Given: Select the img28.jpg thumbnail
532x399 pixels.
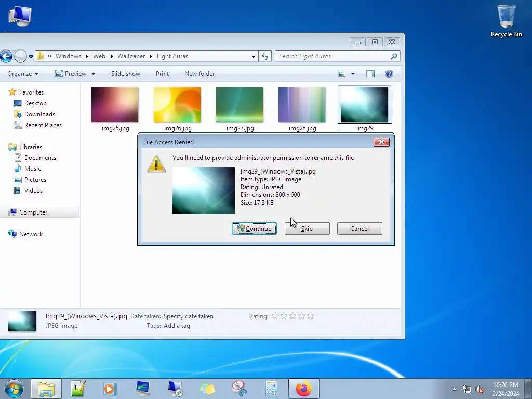Looking at the screenshot, I should (x=302, y=105).
